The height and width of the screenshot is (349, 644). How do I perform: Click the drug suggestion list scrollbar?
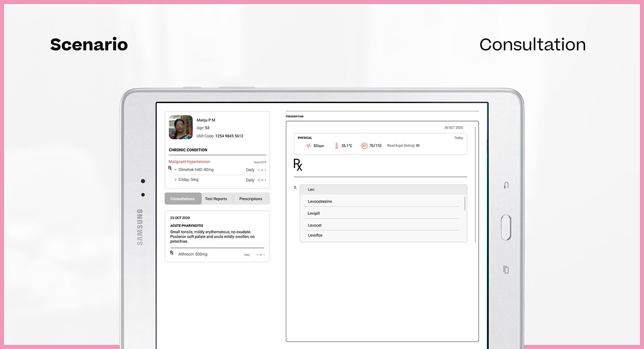point(465,203)
